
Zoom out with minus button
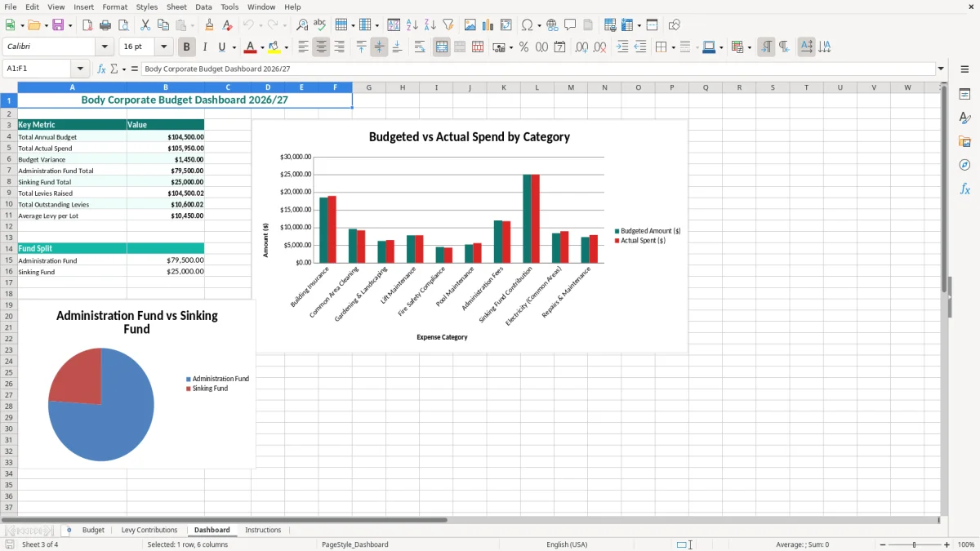[883, 544]
